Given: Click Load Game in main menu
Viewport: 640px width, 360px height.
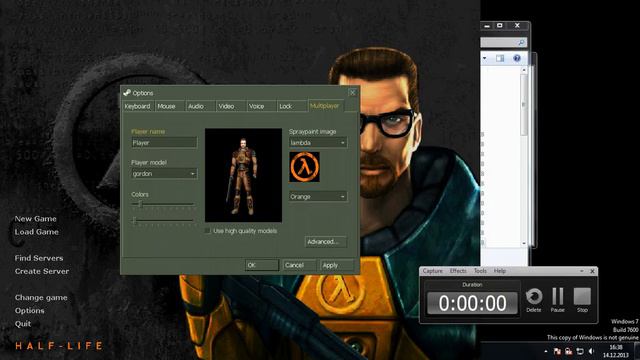Looking at the screenshot, I should coord(37,232).
